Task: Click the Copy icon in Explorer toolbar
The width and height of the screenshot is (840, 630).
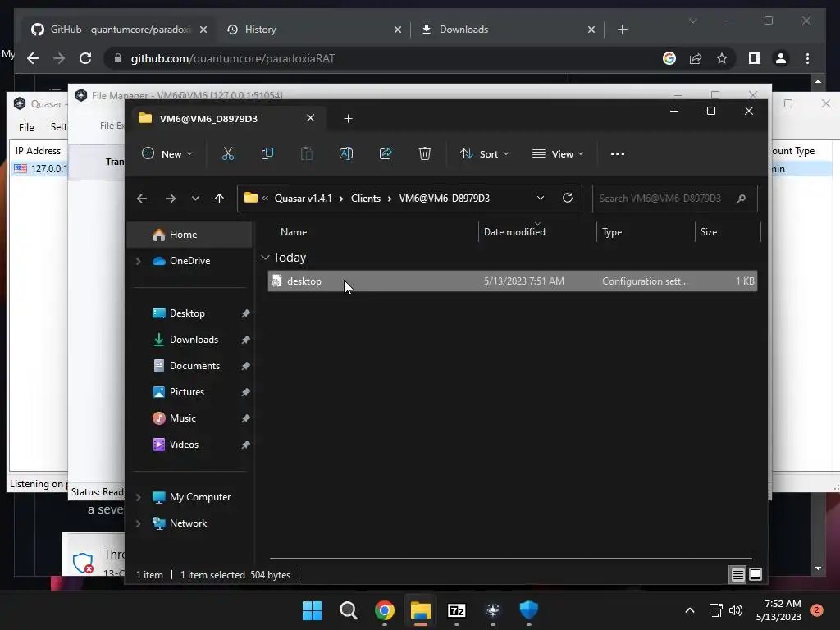Action: click(267, 153)
